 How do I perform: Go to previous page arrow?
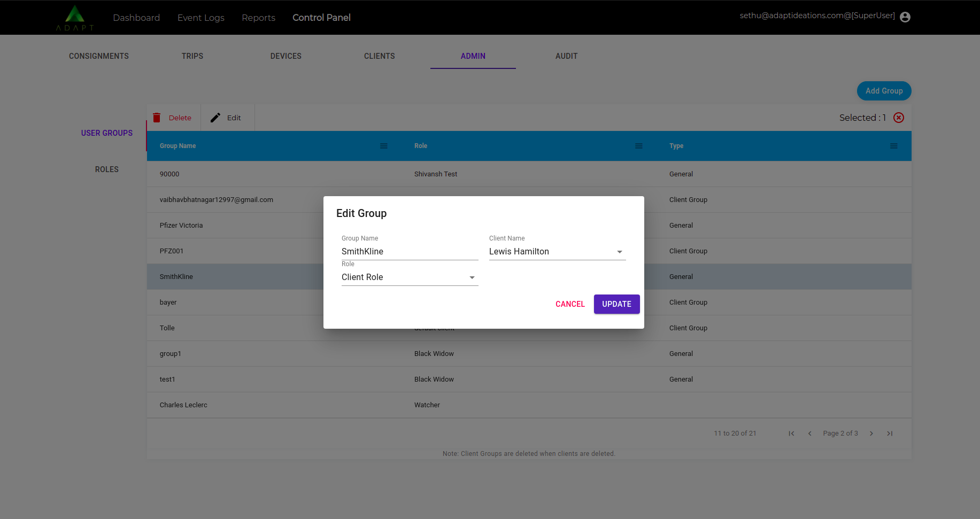click(810, 433)
